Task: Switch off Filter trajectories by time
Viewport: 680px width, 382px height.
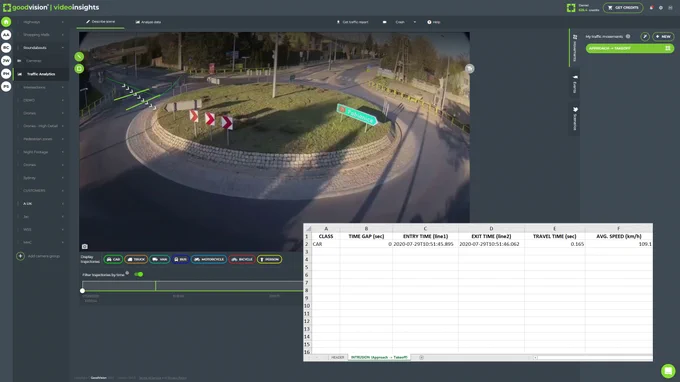Action: coord(139,274)
